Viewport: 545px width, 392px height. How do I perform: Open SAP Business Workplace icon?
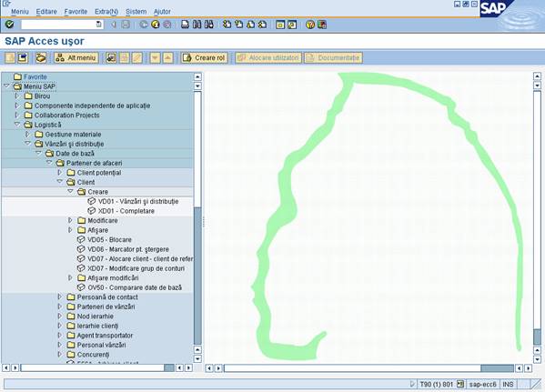pyautogui.click(x=41, y=57)
